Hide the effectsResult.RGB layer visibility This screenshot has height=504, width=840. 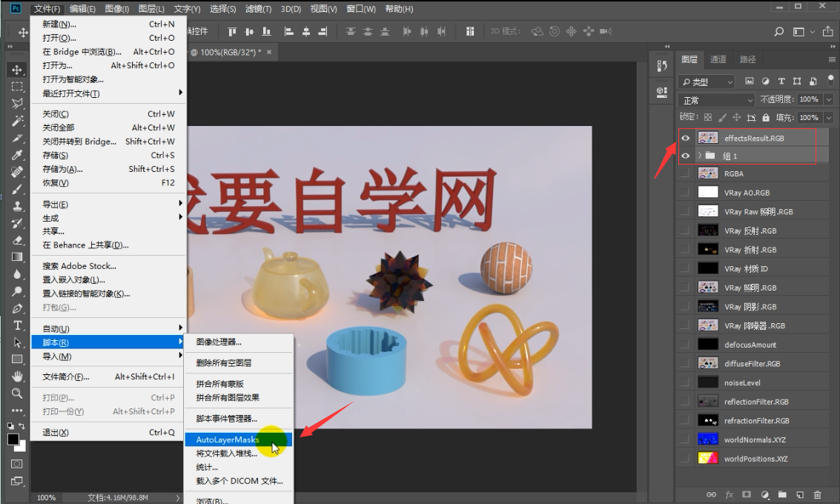[686, 137]
